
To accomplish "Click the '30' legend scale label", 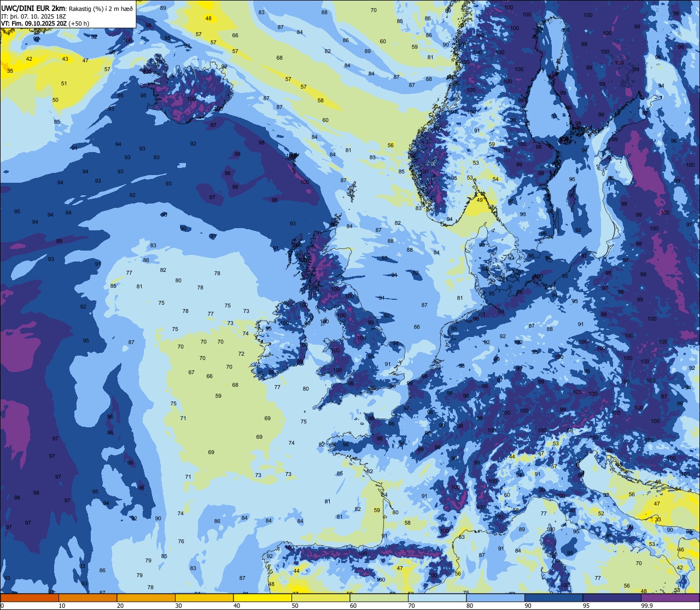I will [178, 606].
